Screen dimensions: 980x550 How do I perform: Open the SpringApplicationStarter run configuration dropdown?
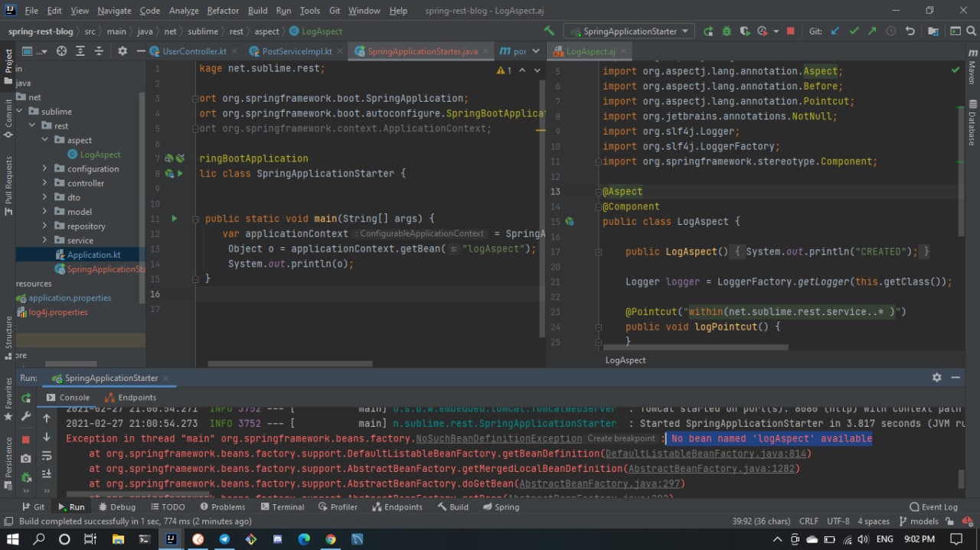click(629, 31)
